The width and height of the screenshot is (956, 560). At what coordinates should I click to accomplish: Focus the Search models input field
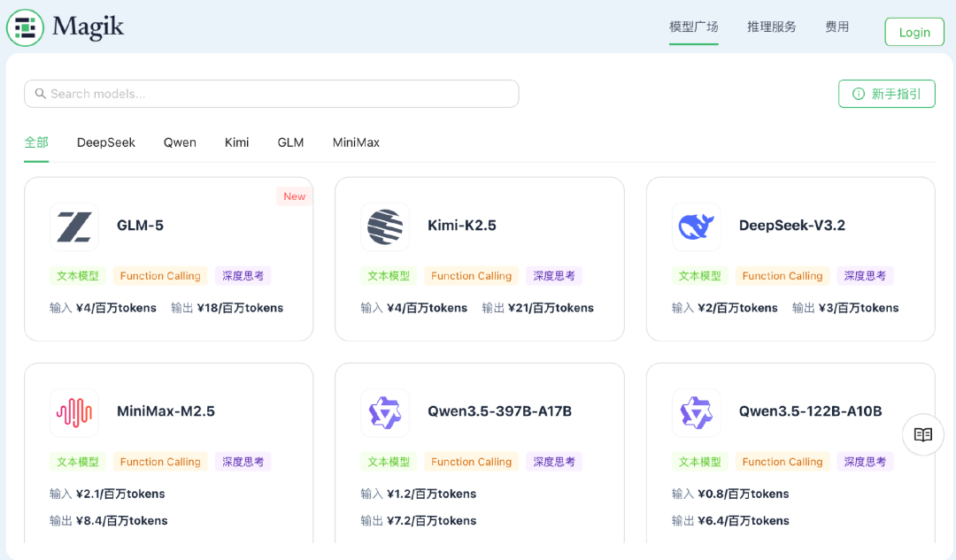tap(279, 94)
